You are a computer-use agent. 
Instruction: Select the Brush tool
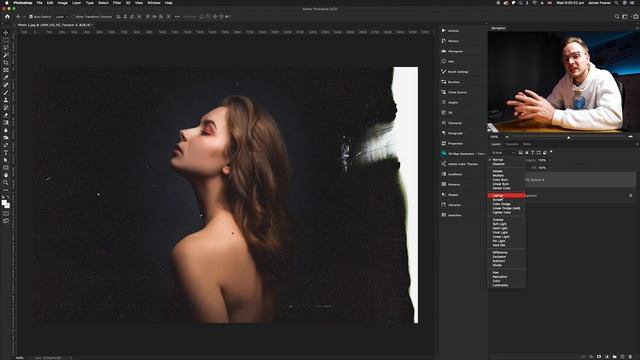coord(6,93)
